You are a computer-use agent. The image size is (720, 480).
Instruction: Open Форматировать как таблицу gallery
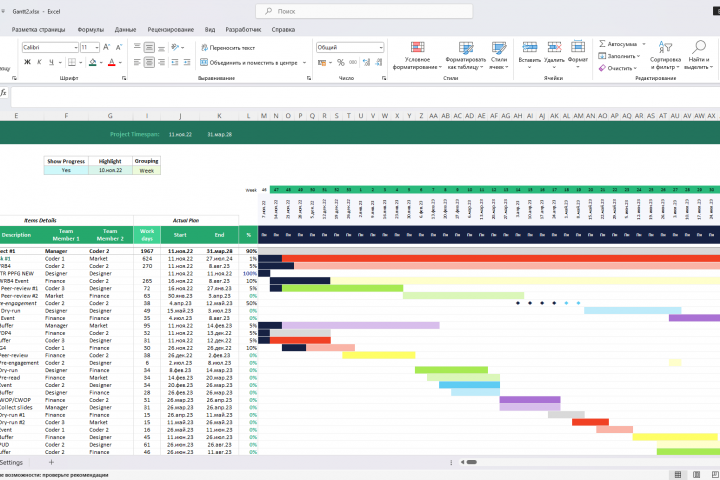click(466, 56)
